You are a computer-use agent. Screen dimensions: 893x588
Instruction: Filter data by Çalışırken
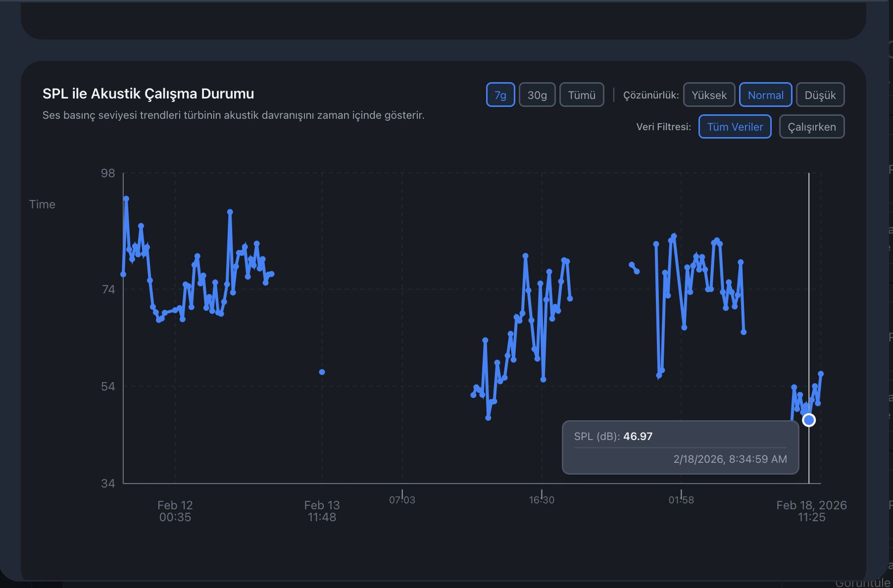pos(812,127)
